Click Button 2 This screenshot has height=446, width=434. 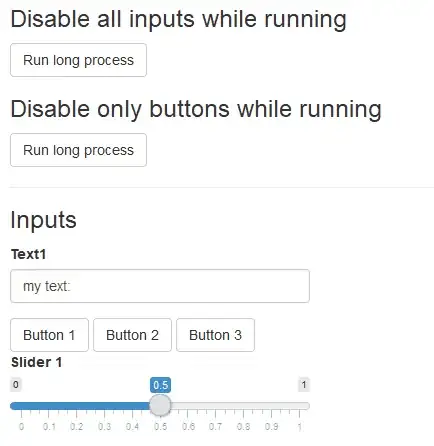pyautogui.click(x=132, y=335)
